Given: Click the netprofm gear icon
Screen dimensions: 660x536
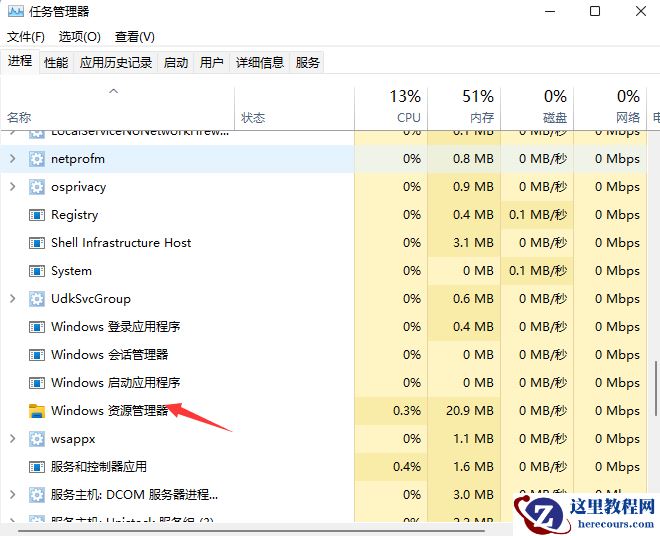Looking at the screenshot, I should pyautogui.click(x=37, y=159).
